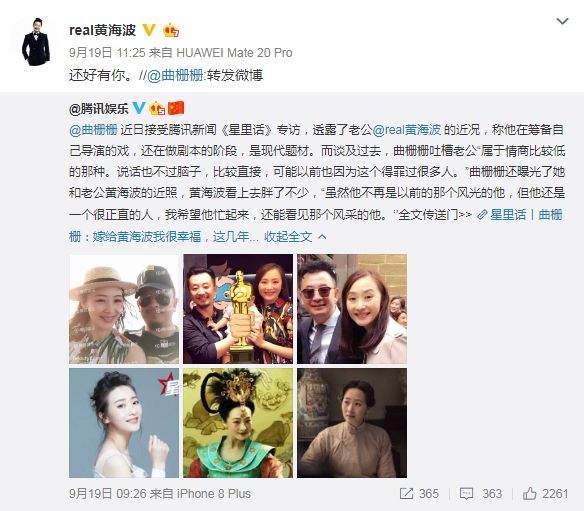Click the repost icon with 365
This screenshot has width=584, height=511.
[406, 494]
